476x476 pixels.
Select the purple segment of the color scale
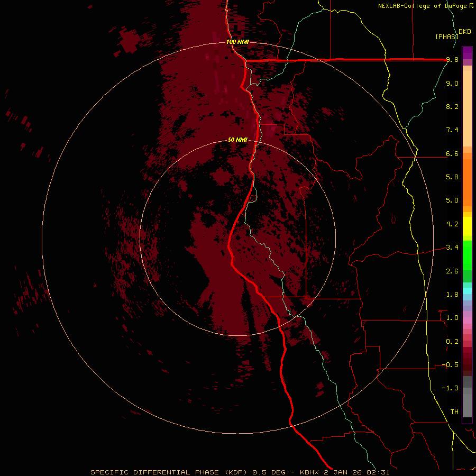click(x=467, y=53)
